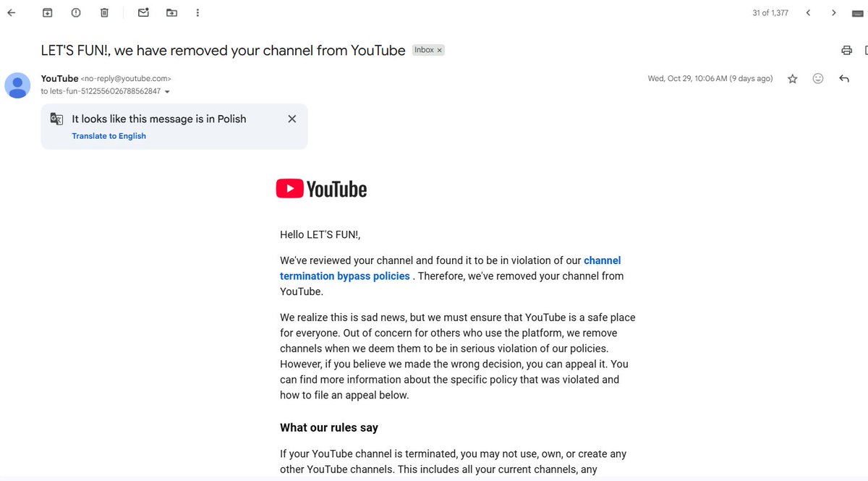868x481 pixels.
Task: Show recipient details dropdown arrow
Action: pyautogui.click(x=167, y=92)
